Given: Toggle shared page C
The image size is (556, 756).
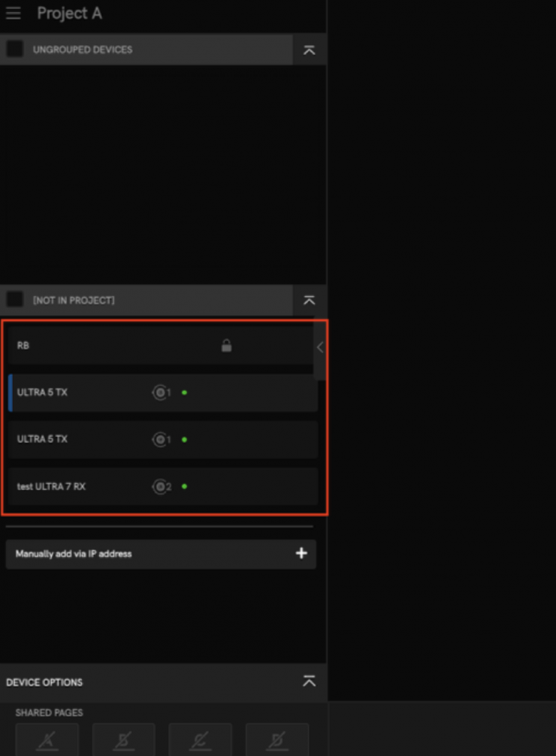Looking at the screenshot, I should pos(201,741).
